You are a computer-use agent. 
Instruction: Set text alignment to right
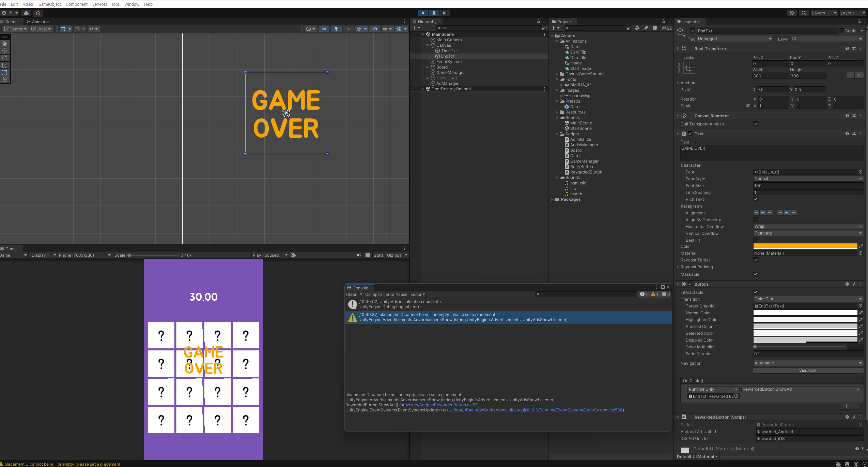pyautogui.click(x=770, y=213)
